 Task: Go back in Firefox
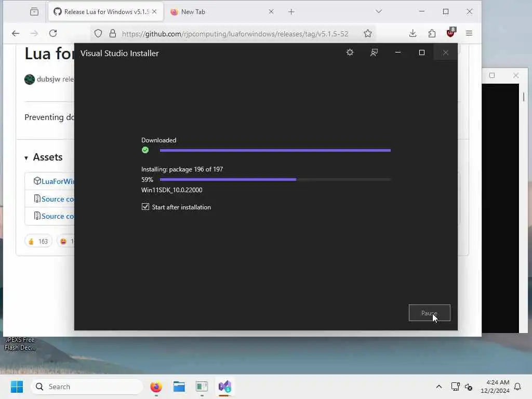(x=16, y=33)
